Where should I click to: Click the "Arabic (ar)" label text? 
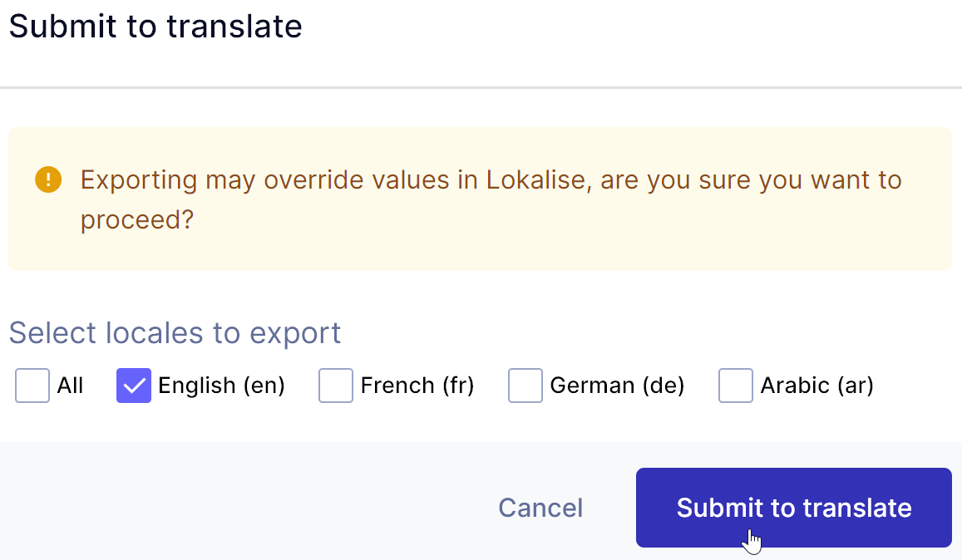pyautogui.click(x=816, y=386)
